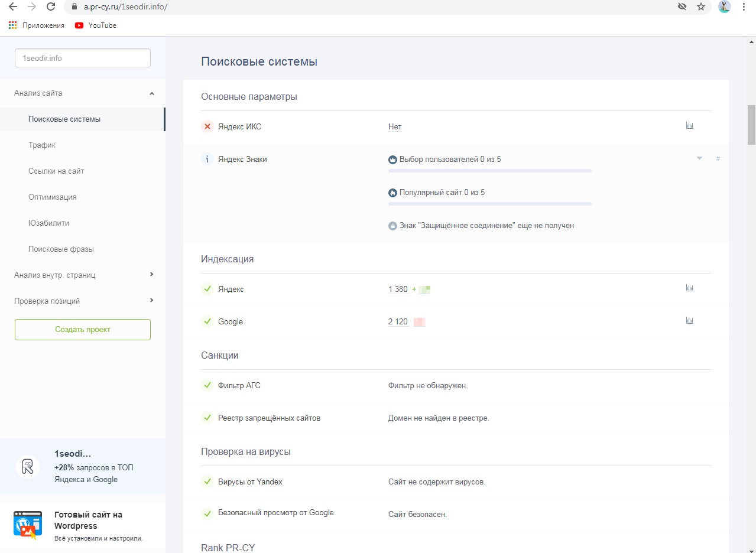Click the Chrome incognito eye icon
Viewport: 756px width, 553px height.
(682, 6)
